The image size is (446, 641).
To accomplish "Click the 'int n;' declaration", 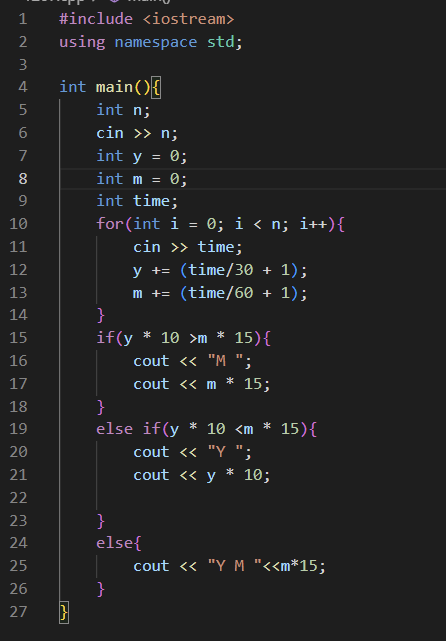I will 123,110.
